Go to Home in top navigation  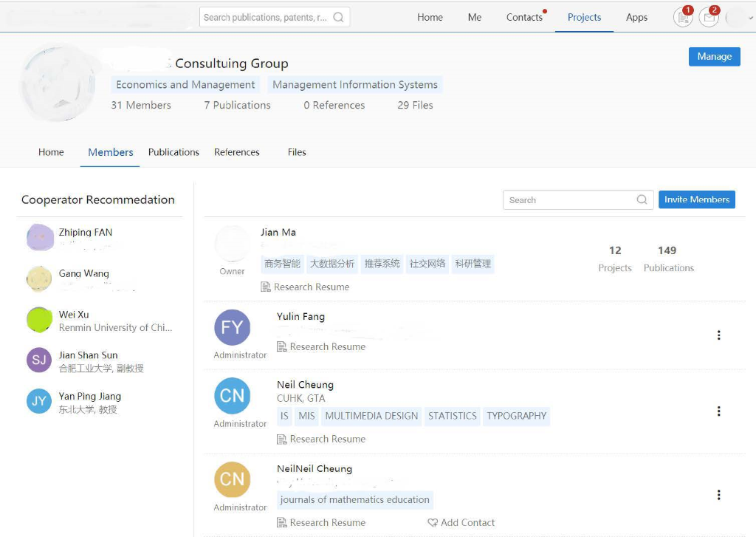coord(430,18)
